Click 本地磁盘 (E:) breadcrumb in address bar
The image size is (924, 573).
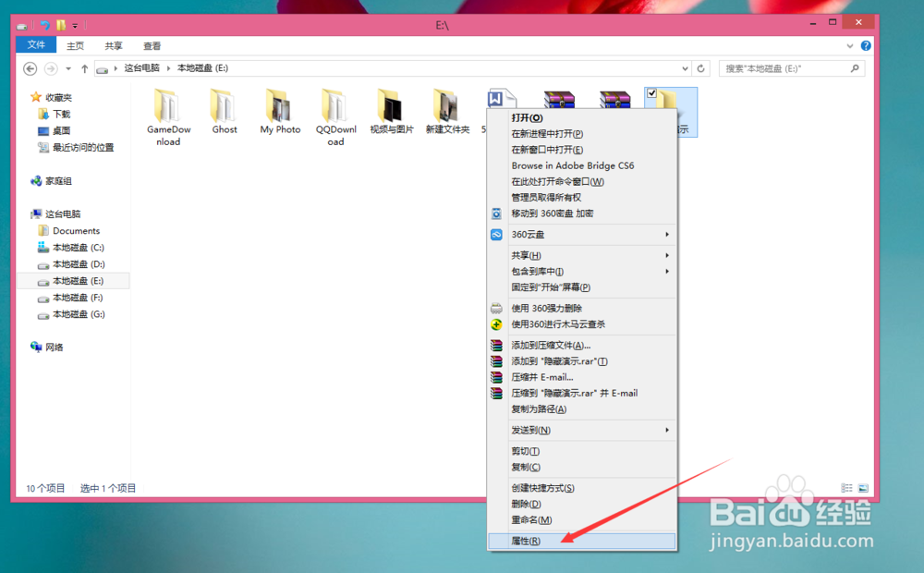(x=202, y=68)
